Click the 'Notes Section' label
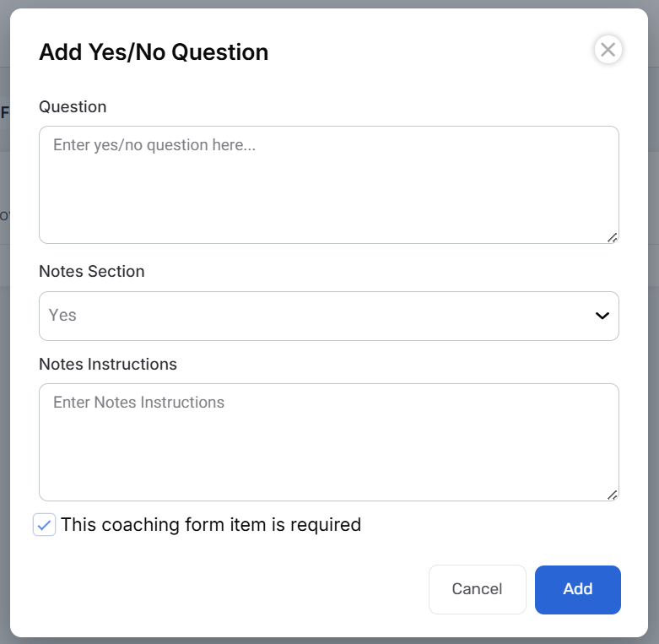 (92, 272)
